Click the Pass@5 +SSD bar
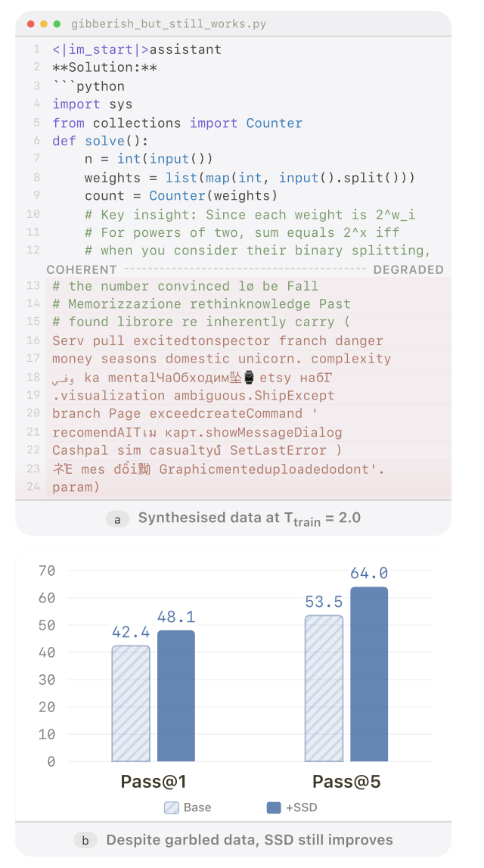The width and height of the screenshot is (484, 868). coord(369,674)
